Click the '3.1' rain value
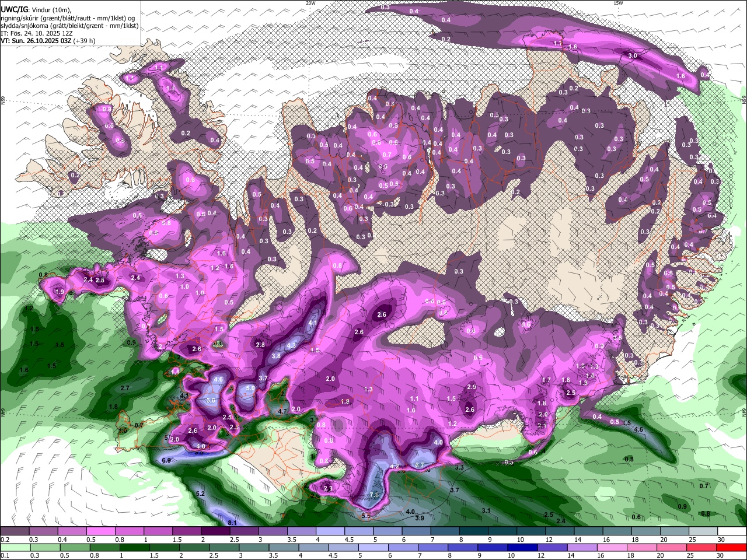The height and width of the screenshot is (560, 747). pos(486,510)
